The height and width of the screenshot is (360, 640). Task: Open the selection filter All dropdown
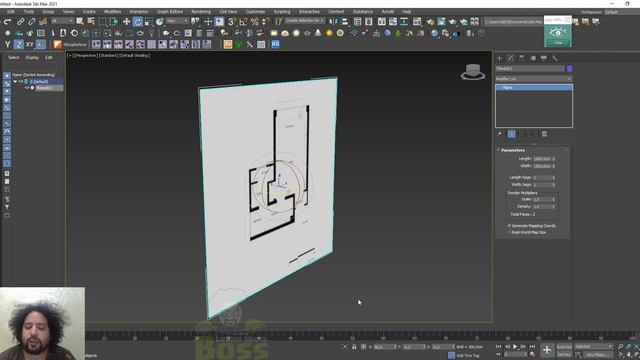pos(62,21)
